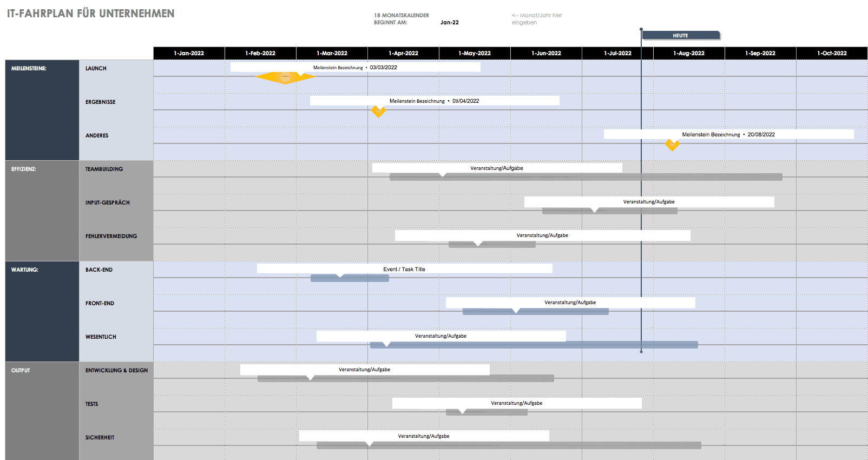Click the "Event / Task Title" callout
This screenshot has height=460, width=868.
click(404, 269)
